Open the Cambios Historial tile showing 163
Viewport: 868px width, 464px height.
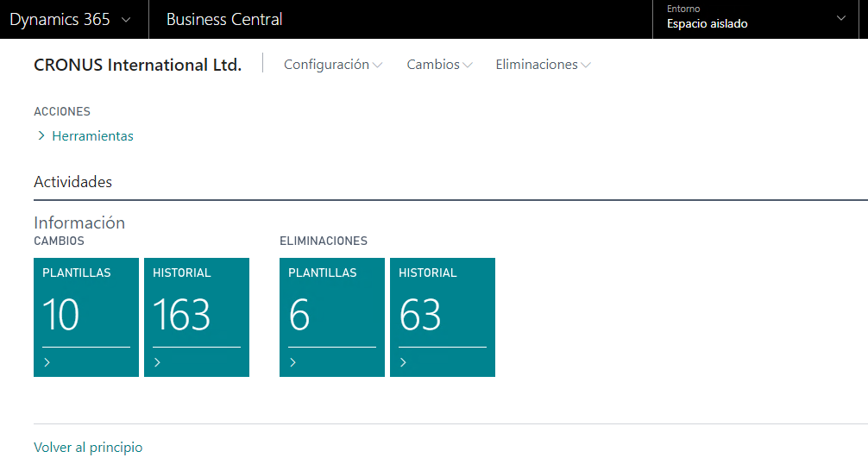tap(197, 317)
